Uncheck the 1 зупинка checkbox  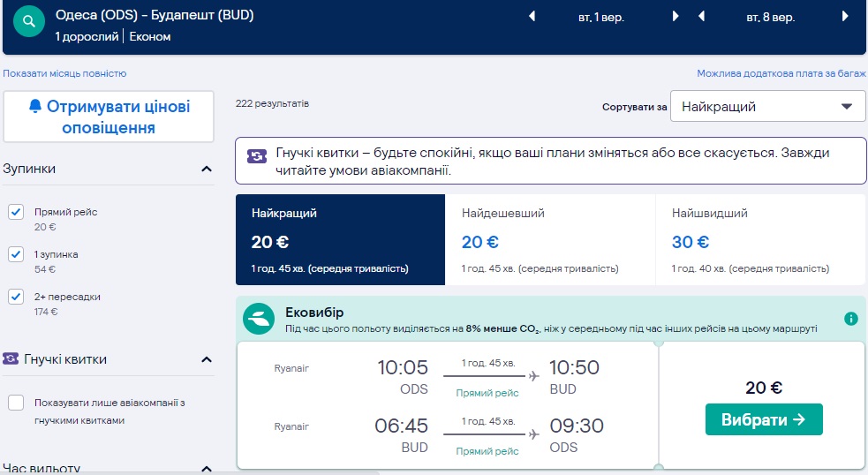click(x=16, y=254)
